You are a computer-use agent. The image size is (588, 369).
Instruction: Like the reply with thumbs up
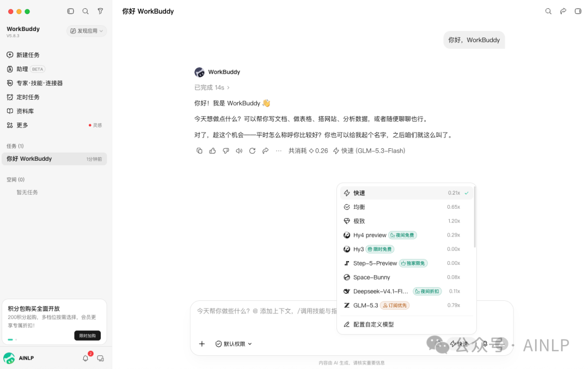coord(213,150)
